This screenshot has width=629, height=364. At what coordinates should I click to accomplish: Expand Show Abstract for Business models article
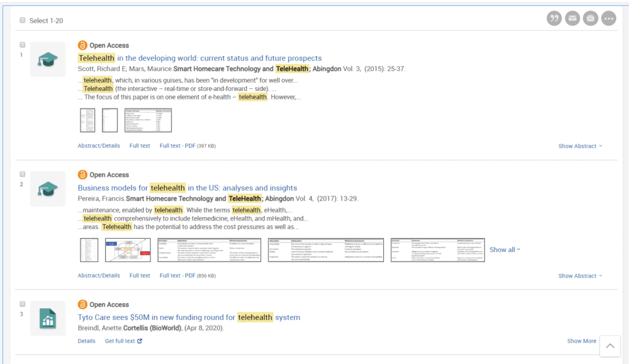(580, 276)
